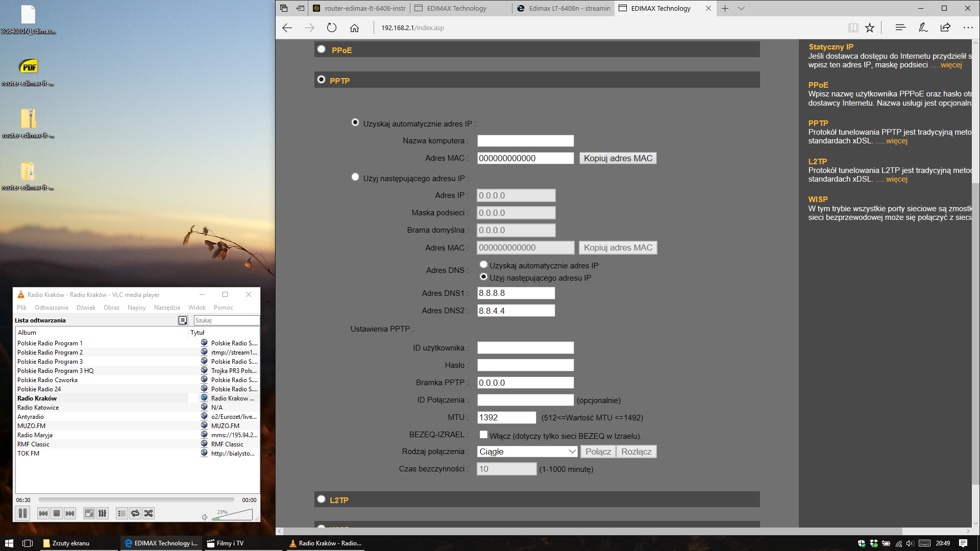Screen dimensions: 980x551
Task: Open the Rodzaj połączenia dropdown
Action: (x=527, y=452)
